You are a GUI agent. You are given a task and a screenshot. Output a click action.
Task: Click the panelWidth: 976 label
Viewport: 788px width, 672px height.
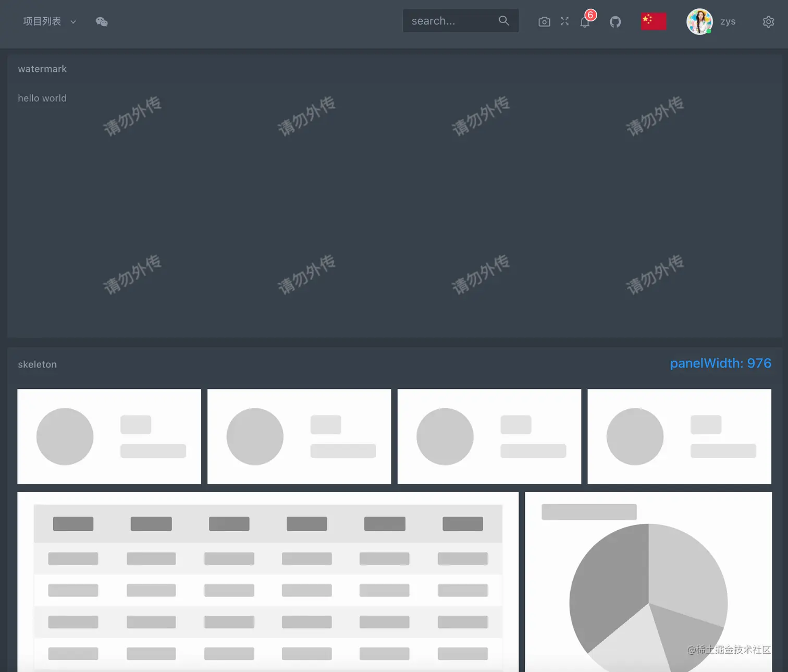pyautogui.click(x=720, y=363)
